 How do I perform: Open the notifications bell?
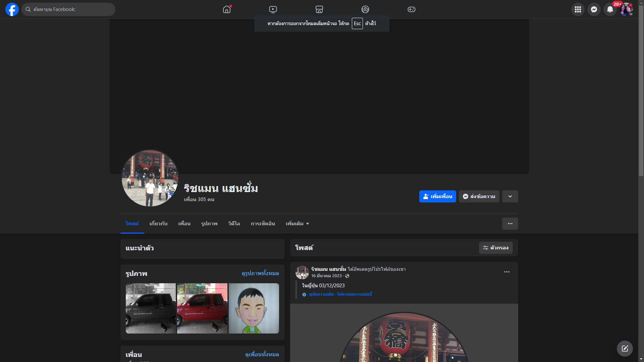tap(610, 9)
